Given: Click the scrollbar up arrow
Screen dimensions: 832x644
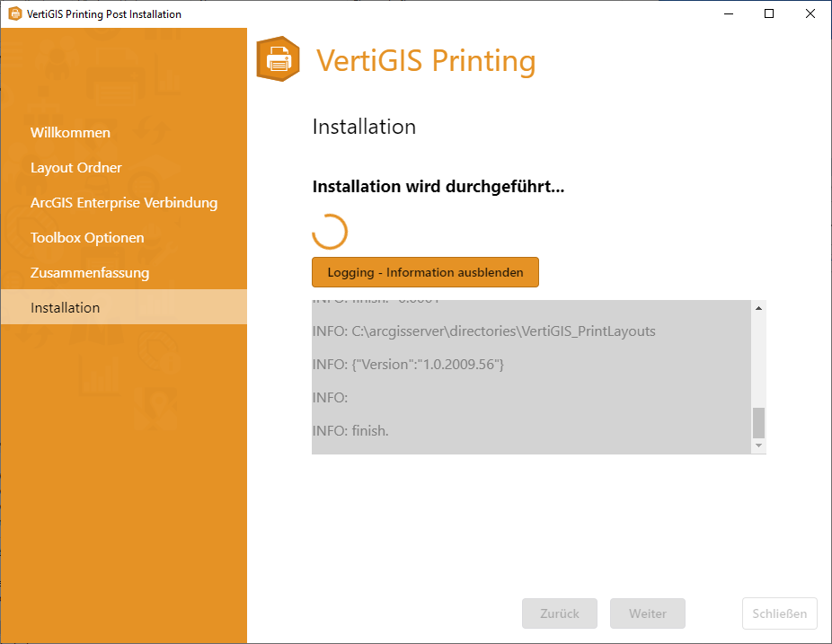Looking at the screenshot, I should point(757,306).
